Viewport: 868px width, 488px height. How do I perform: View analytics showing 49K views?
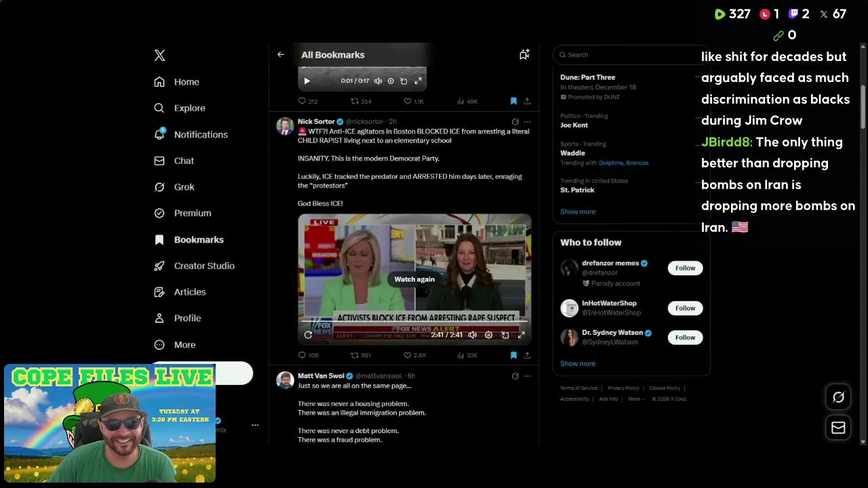coord(467,101)
